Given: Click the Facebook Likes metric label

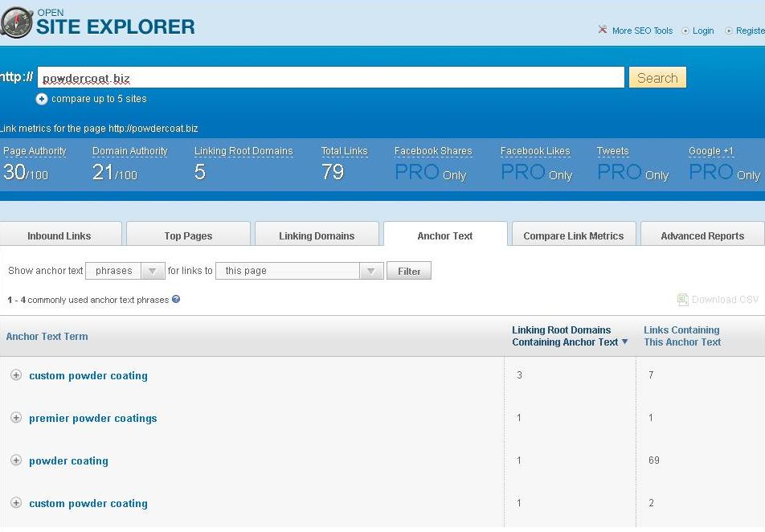Looking at the screenshot, I should [x=535, y=151].
